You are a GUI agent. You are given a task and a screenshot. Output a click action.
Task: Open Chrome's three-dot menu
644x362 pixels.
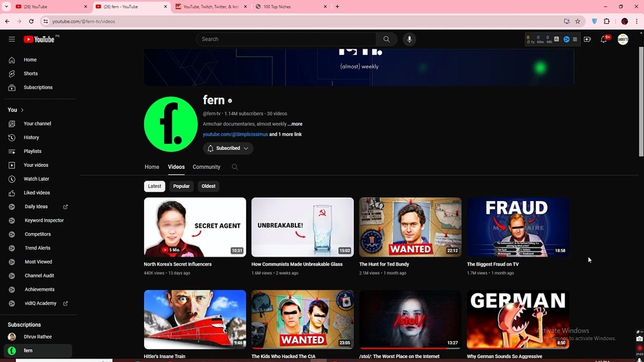coord(636,21)
